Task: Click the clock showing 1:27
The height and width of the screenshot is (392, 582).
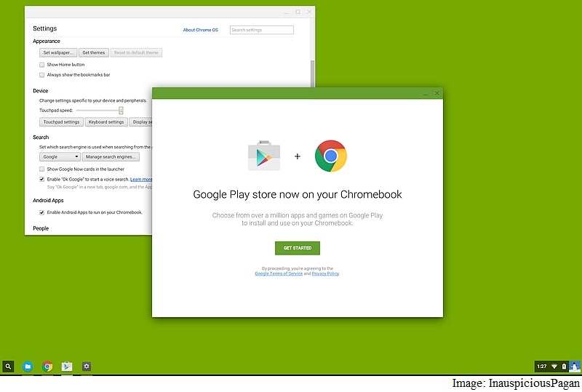Action: (542, 367)
